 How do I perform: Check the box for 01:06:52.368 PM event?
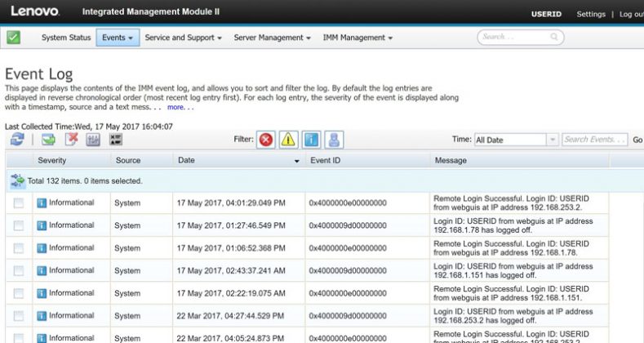click(x=19, y=248)
